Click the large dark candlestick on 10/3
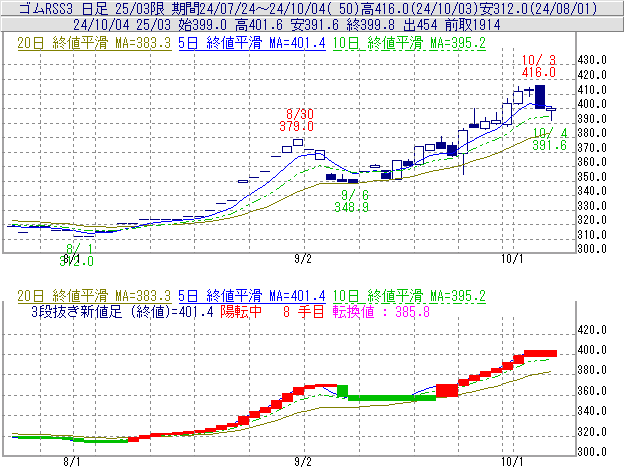The width and height of the screenshot is (624, 475). click(x=540, y=97)
